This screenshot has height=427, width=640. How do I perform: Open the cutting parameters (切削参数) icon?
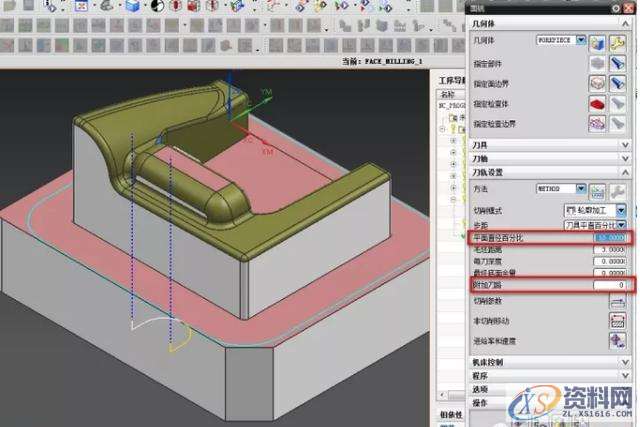619,301
